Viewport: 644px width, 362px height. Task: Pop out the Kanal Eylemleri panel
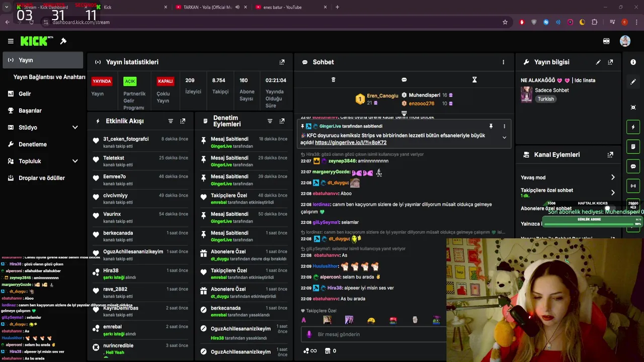pos(610,155)
